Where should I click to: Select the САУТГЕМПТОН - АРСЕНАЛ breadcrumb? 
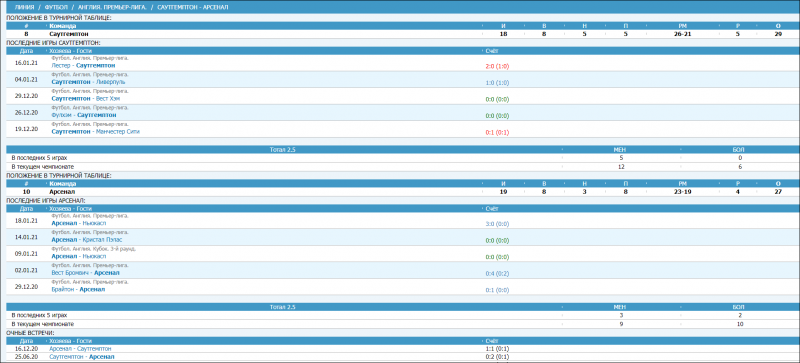click(193, 8)
